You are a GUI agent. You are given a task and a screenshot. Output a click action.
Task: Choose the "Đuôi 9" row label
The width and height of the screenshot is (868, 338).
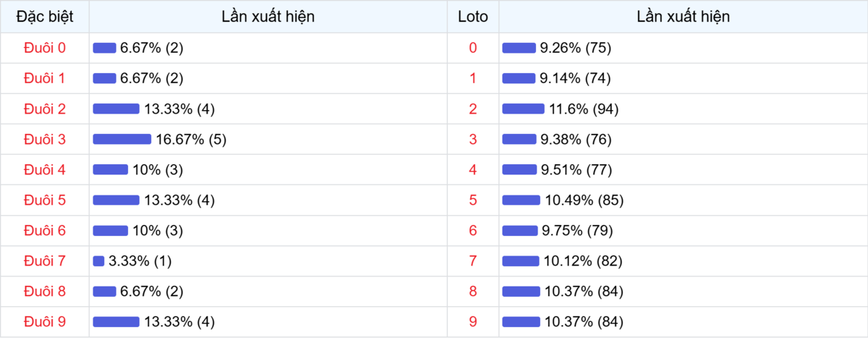pos(44,321)
